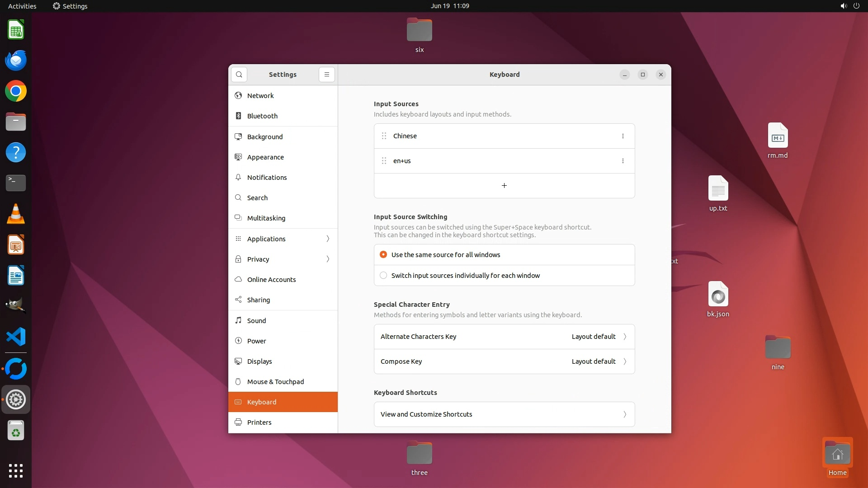Launch Visual Studio Code from dock
This screenshot has width=868, height=488.
click(16, 337)
